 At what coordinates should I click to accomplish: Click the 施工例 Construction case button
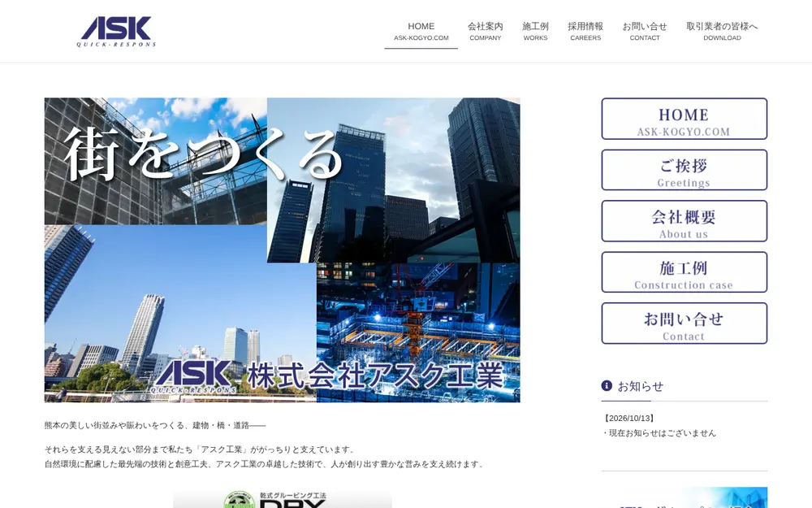click(684, 272)
